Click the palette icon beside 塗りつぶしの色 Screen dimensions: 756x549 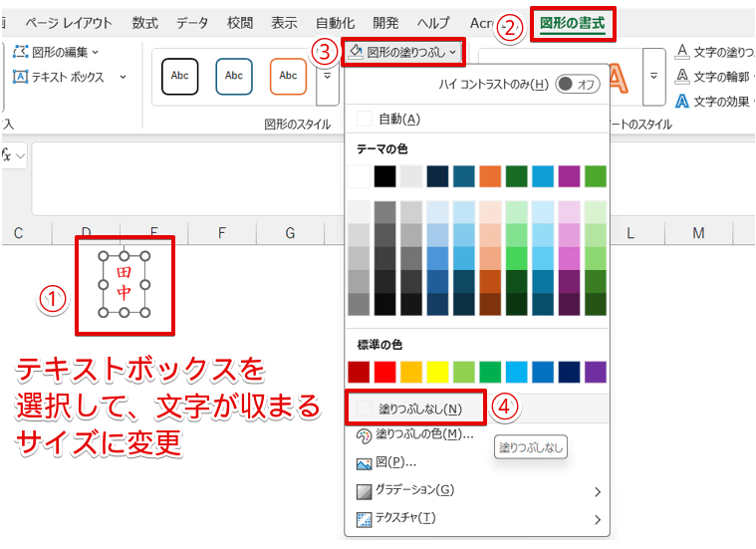tap(364, 435)
